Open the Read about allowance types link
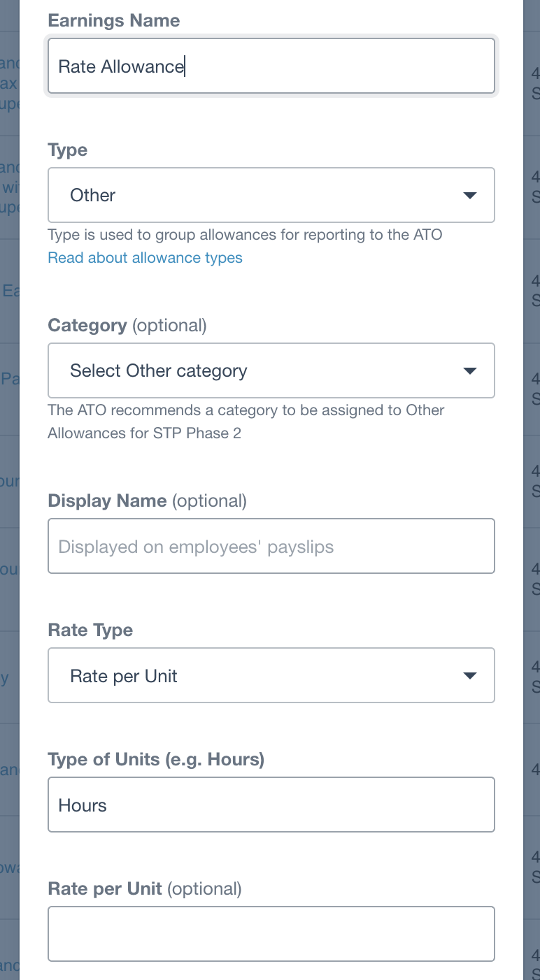 coord(145,258)
